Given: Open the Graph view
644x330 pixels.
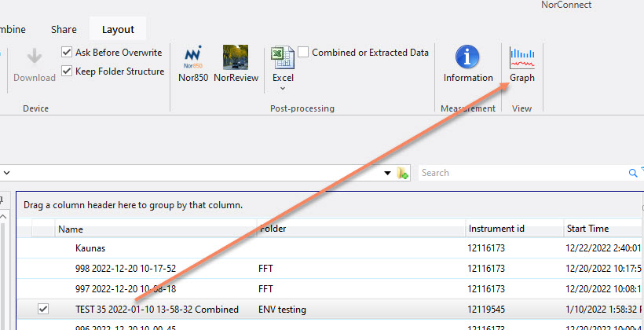Looking at the screenshot, I should [521, 64].
